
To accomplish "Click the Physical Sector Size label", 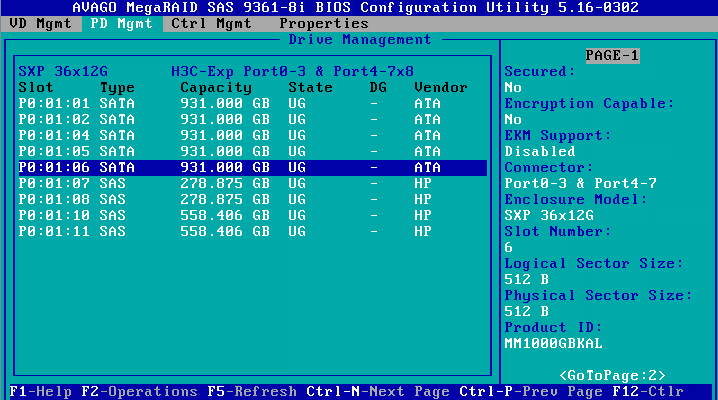I will click(598, 296).
